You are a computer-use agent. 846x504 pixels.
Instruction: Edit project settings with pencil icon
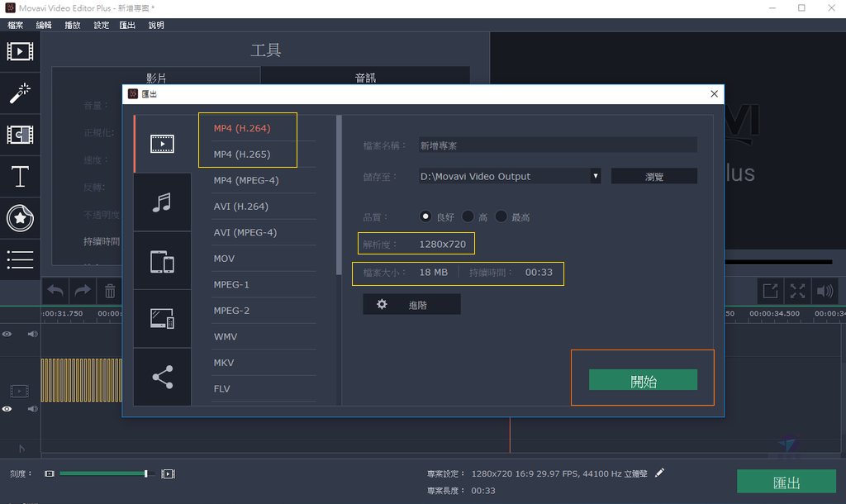pyautogui.click(x=659, y=473)
